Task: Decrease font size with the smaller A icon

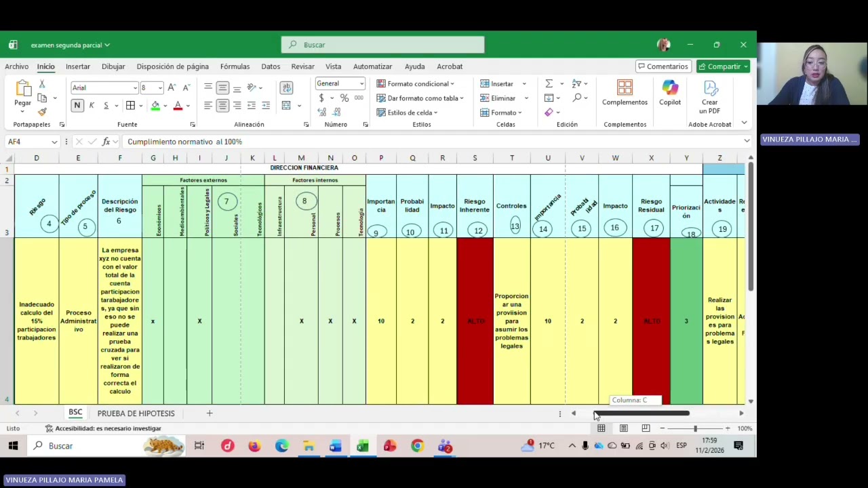Action: [185, 87]
